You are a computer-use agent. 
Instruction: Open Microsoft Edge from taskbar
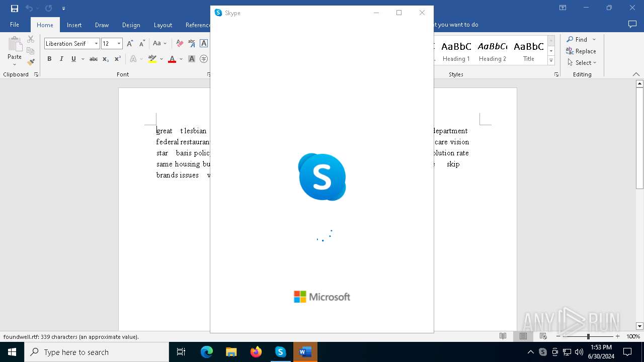tap(207, 352)
